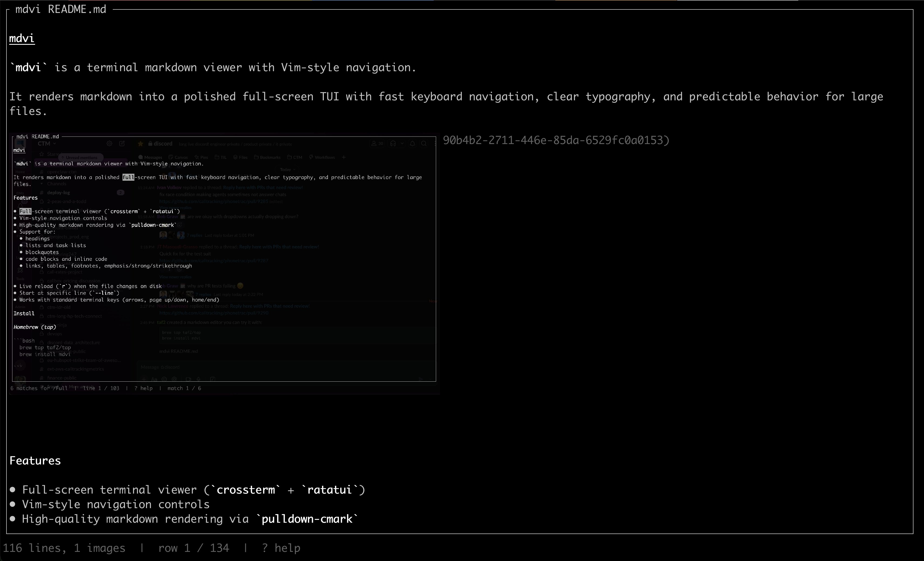Click the gold star next to discord
Image resolution: width=924 pixels, height=561 pixels.
(x=141, y=144)
